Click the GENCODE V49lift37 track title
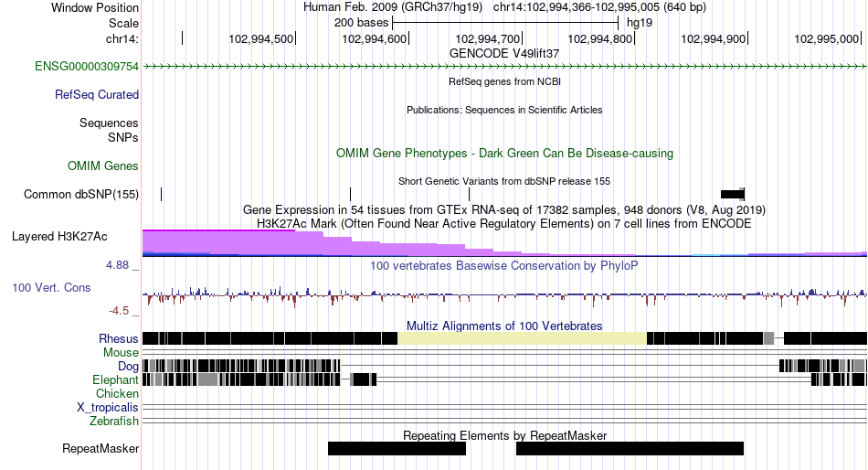 (x=504, y=54)
